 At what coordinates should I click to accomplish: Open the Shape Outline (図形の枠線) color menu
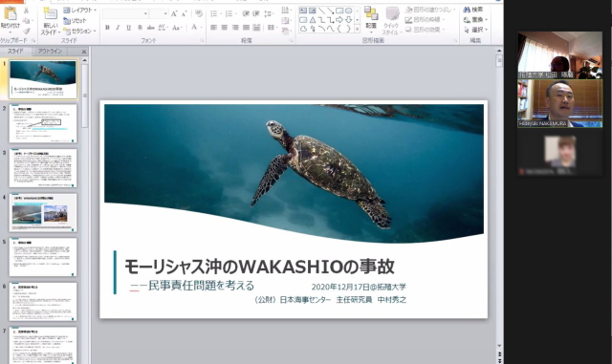[426, 19]
